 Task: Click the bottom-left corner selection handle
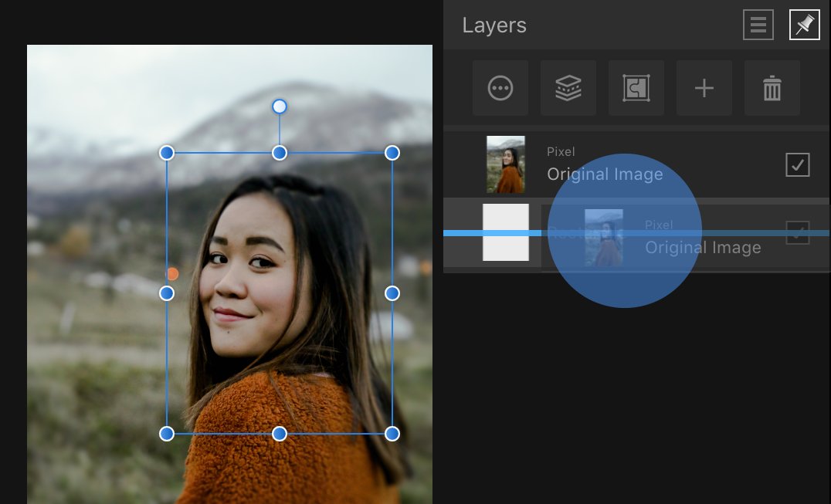pos(166,434)
